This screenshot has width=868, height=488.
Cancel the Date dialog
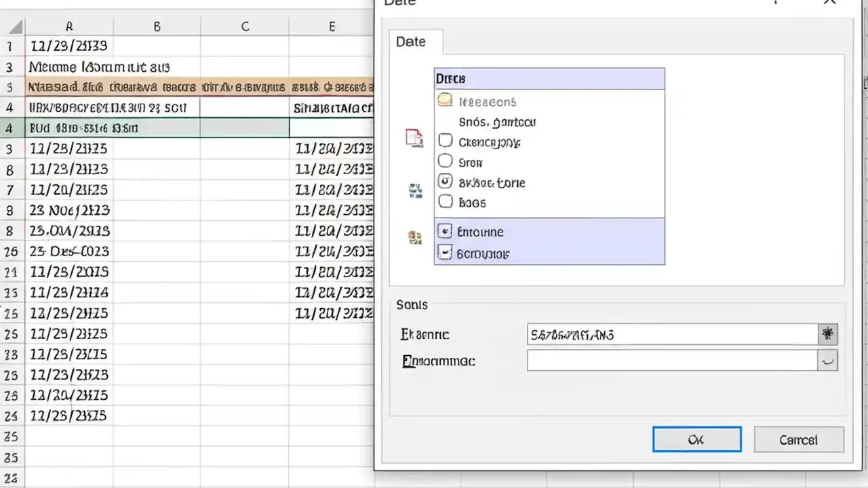pos(798,440)
